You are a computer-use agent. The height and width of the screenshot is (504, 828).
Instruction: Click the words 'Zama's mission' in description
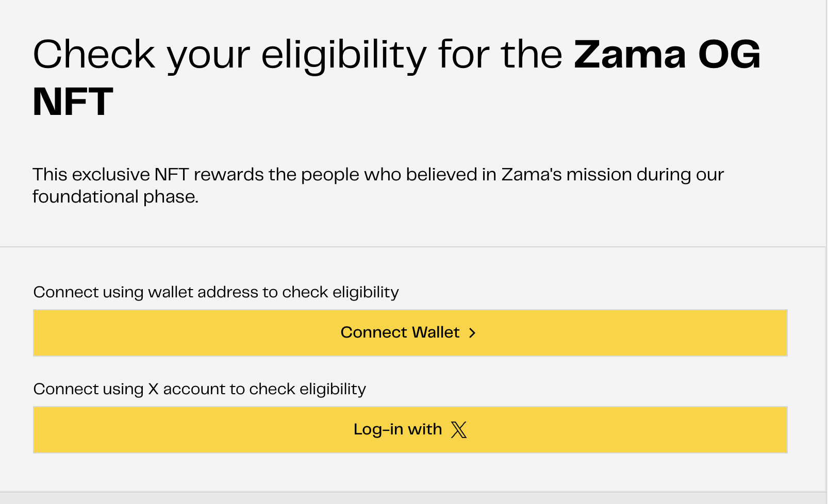567,175
